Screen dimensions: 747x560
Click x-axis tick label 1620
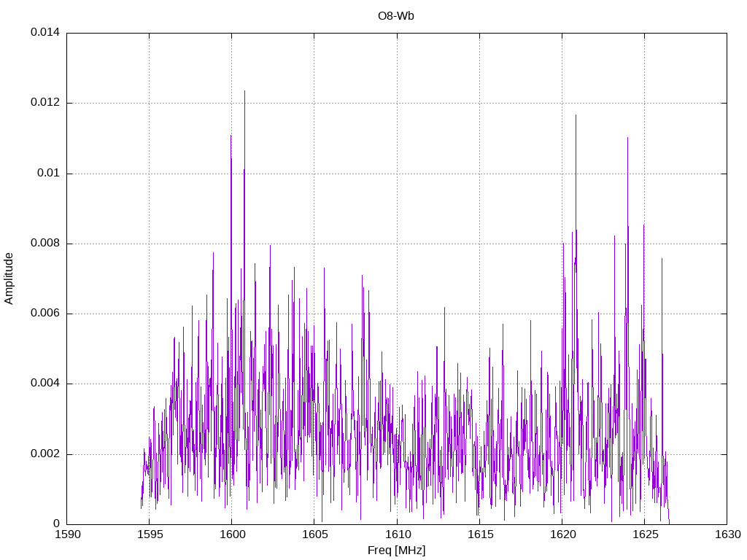click(562, 534)
